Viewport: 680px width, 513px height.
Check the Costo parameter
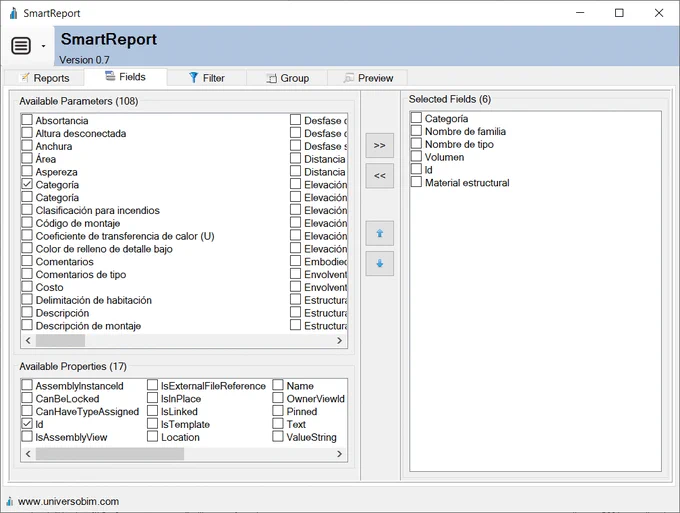[27, 286]
